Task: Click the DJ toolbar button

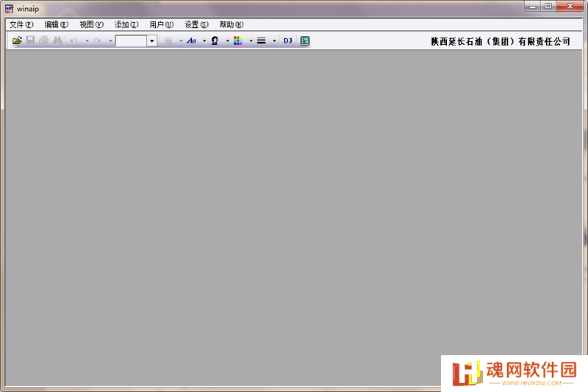Action: pyautogui.click(x=287, y=40)
